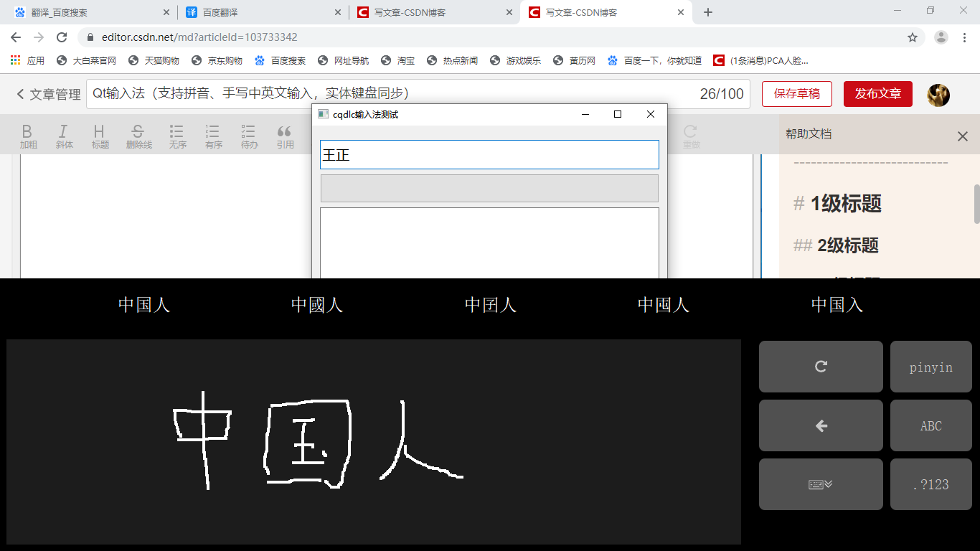Enable .?123 symbol input mode

[x=930, y=484]
